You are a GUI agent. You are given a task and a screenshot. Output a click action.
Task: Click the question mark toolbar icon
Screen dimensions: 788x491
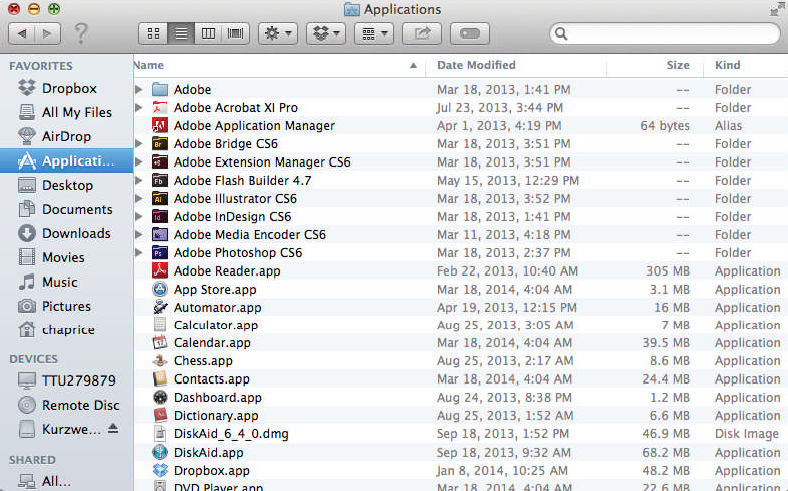tap(81, 34)
